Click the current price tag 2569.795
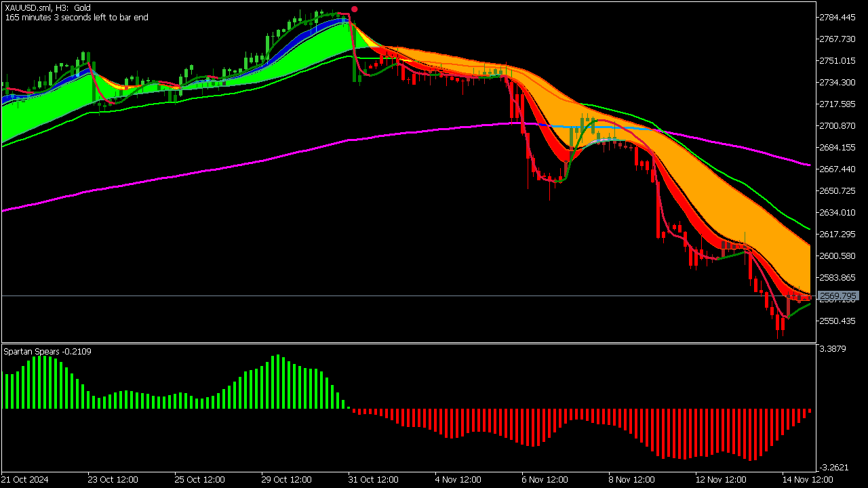 (x=839, y=296)
